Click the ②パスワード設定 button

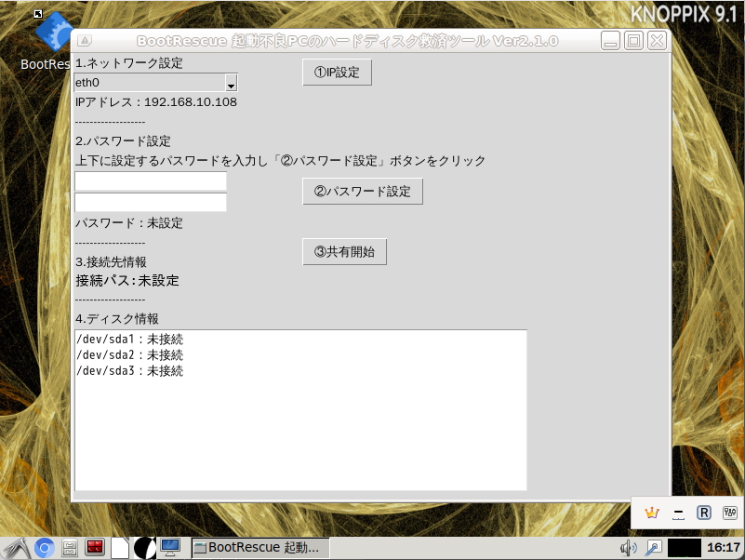point(363,191)
